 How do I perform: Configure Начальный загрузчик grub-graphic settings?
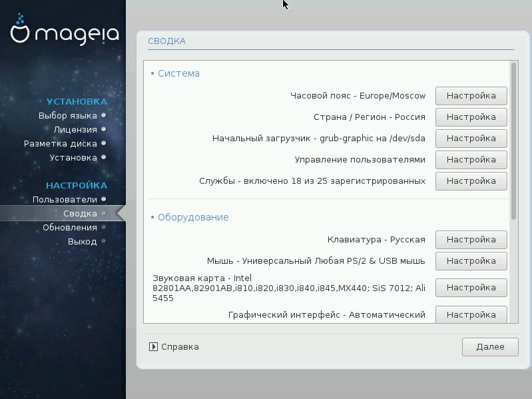coord(471,139)
